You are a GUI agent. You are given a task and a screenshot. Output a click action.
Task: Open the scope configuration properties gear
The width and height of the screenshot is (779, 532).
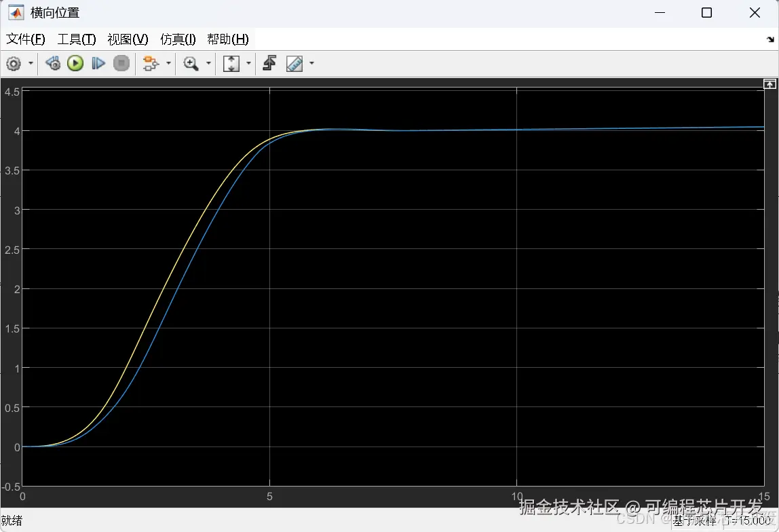pyautogui.click(x=14, y=64)
